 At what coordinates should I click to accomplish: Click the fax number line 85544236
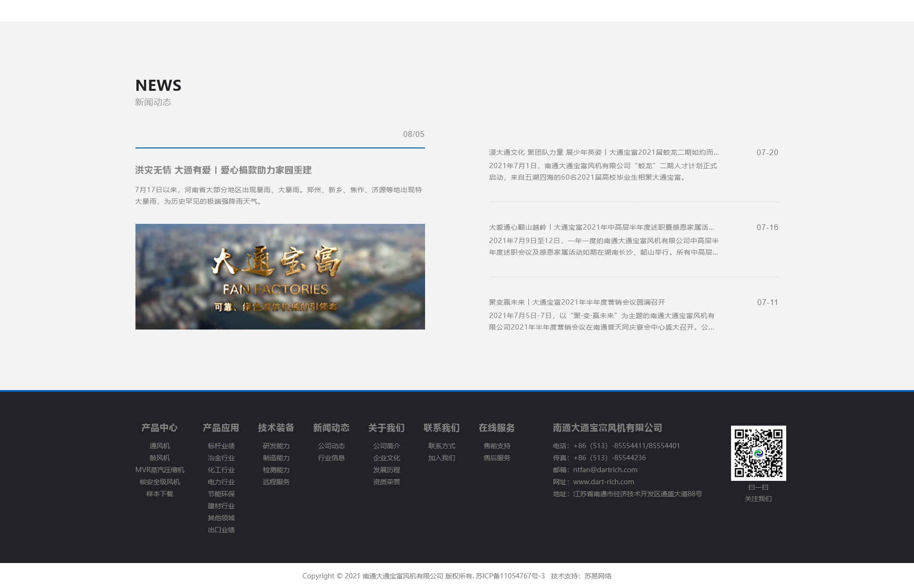coord(599,458)
